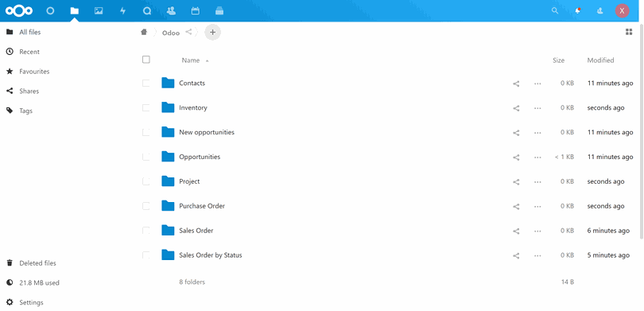Screen dimensions: 644x311
Task: Select the Sales Order checkbox
Action: (x=146, y=231)
